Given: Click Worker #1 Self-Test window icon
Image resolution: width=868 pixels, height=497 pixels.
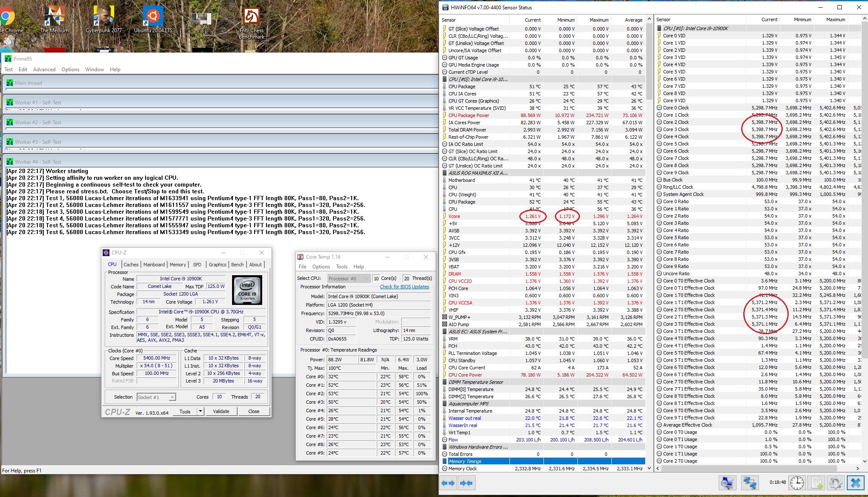Looking at the screenshot, I should 10,102.
